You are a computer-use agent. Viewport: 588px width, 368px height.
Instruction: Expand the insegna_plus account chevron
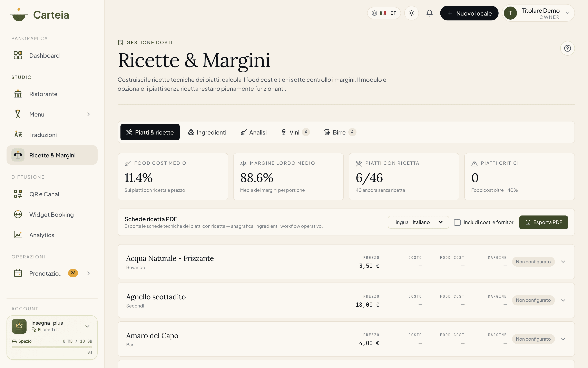87,326
